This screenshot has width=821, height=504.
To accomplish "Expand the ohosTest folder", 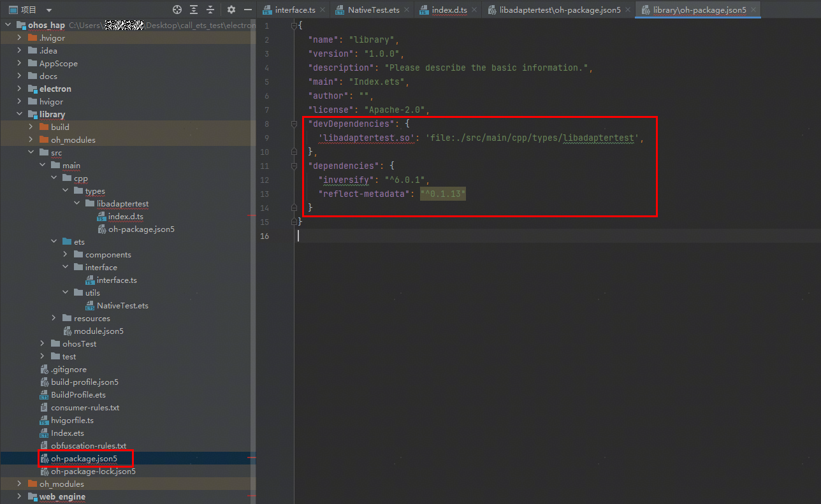I will pos(43,344).
